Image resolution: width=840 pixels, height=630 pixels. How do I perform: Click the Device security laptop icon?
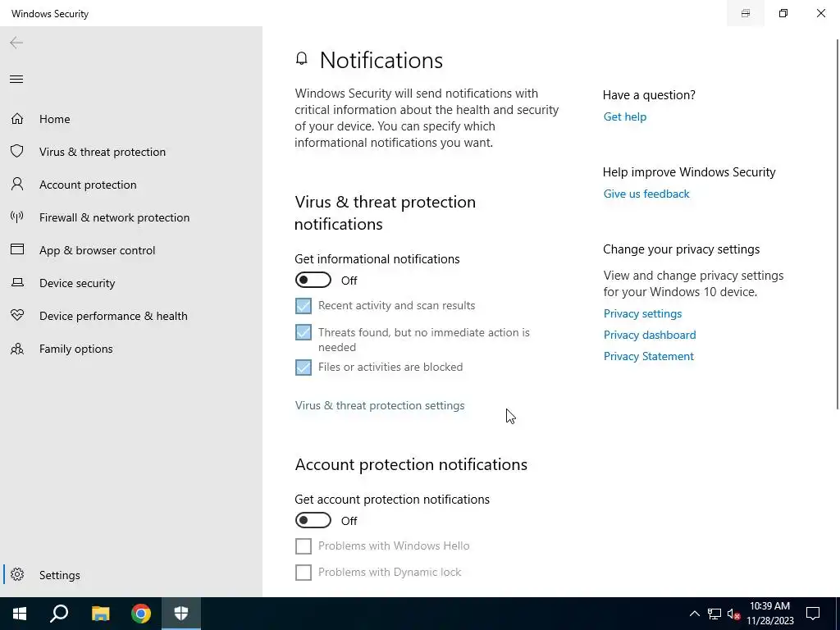click(17, 282)
